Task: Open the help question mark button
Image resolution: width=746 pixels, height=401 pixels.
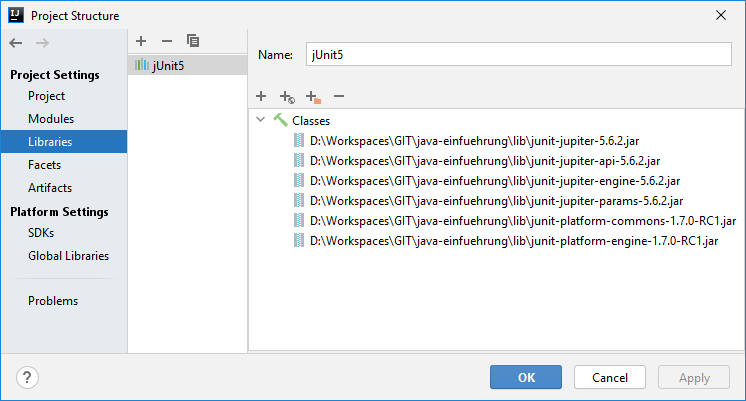Action: pyautogui.click(x=27, y=378)
